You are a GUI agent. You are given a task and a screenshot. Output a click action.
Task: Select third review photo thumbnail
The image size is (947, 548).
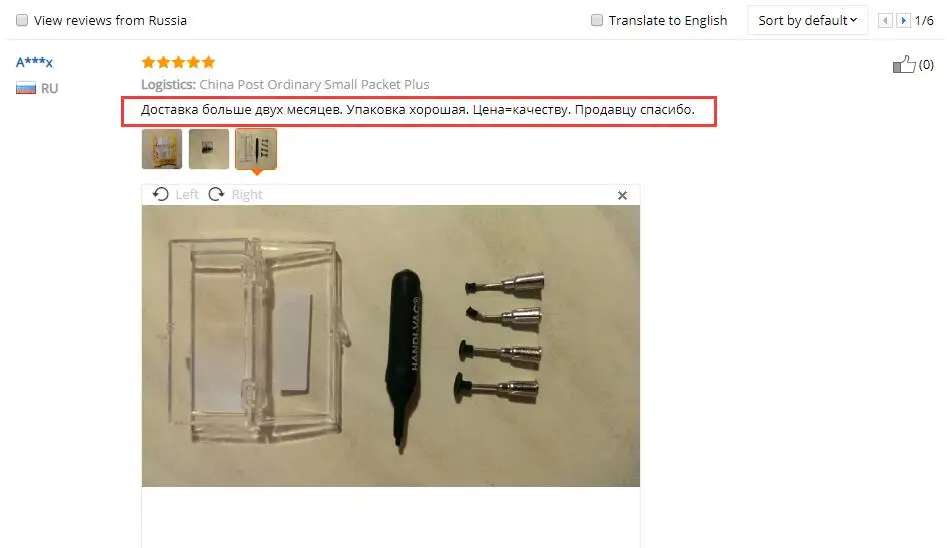tap(256, 149)
